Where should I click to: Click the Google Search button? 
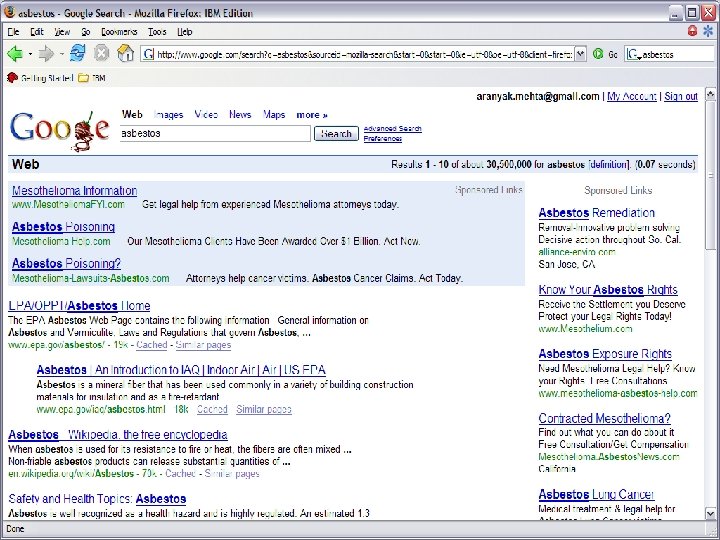coord(336,134)
